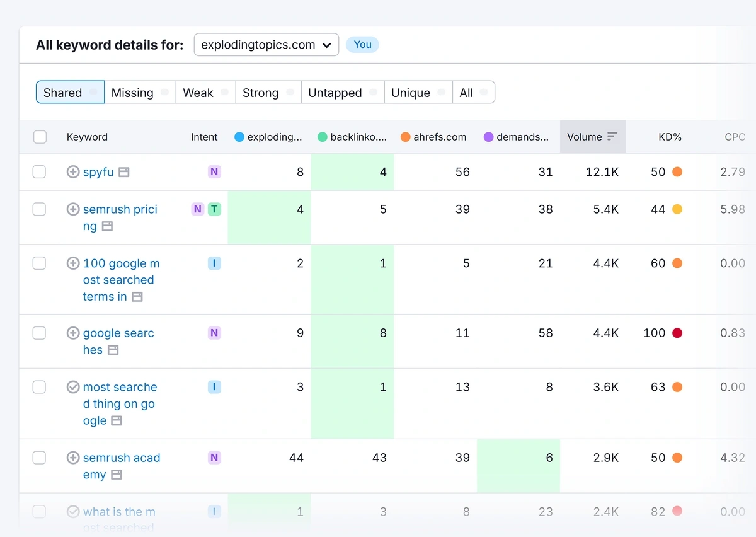756x537 pixels.
Task: Open the most searched thing on google link
Action: pos(120,403)
